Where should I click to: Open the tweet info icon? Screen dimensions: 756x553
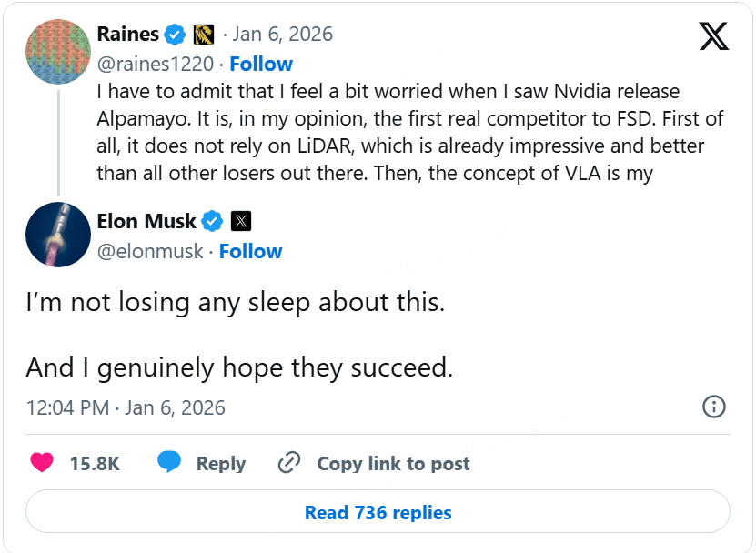click(715, 407)
